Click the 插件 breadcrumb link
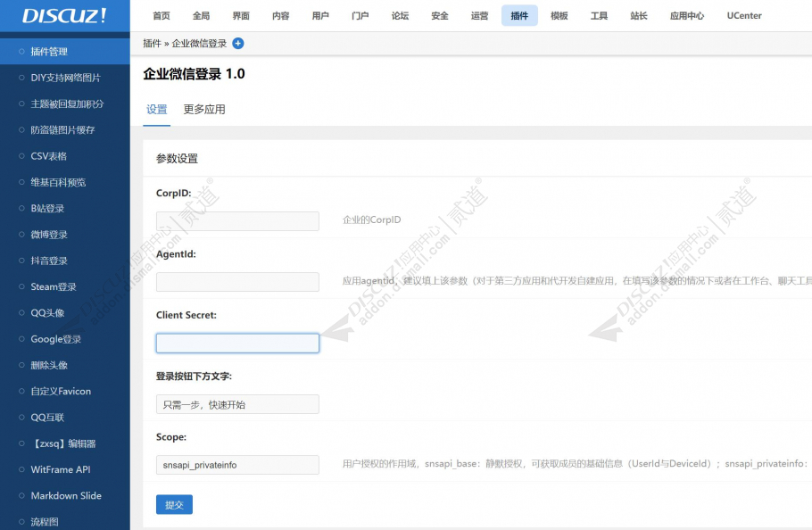Viewport: 812px width, 530px height. pos(153,44)
